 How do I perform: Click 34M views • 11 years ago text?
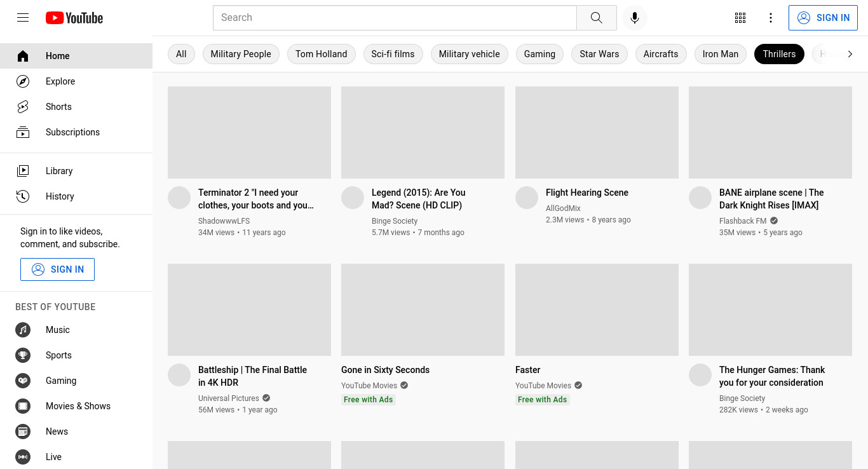pos(242,233)
